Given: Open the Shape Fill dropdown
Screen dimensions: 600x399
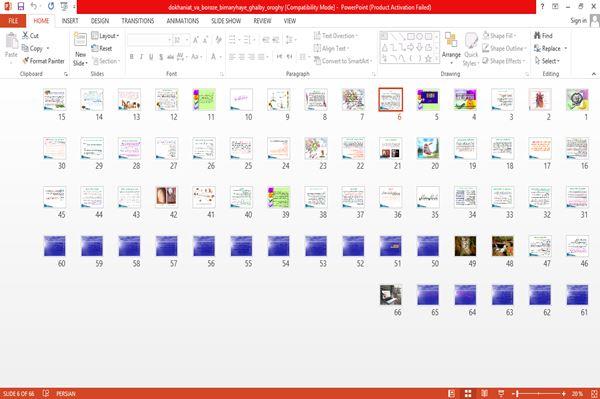Looking at the screenshot, I should click(x=500, y=36).
